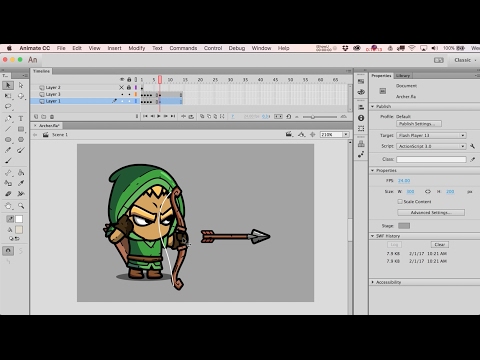Click the delete layer trash icon

click(52, 117)
